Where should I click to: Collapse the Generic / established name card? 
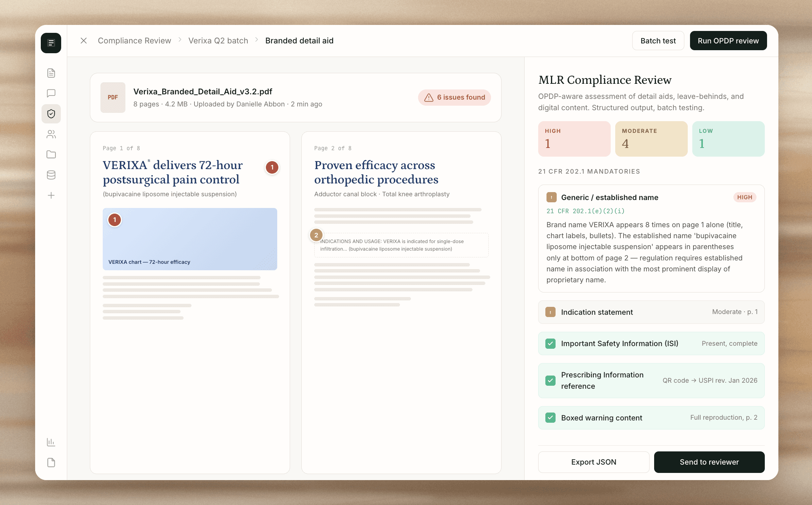pos(609,197)
